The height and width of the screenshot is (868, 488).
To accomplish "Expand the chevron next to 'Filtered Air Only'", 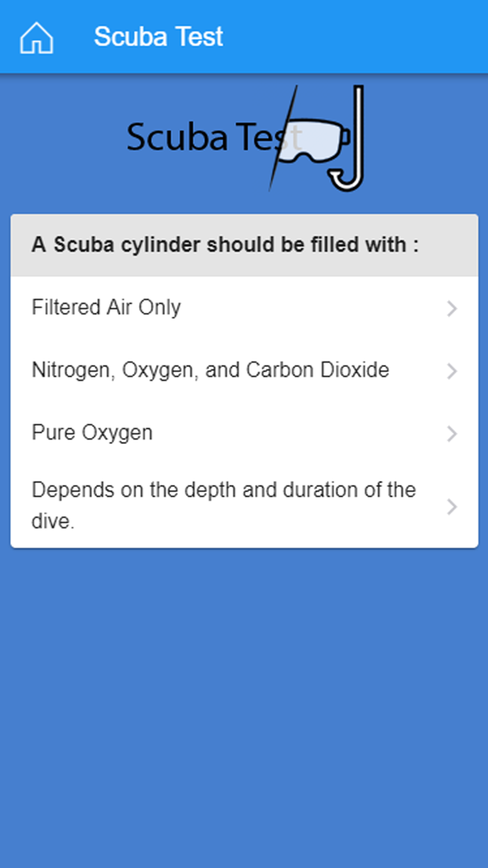I will 452,307.
